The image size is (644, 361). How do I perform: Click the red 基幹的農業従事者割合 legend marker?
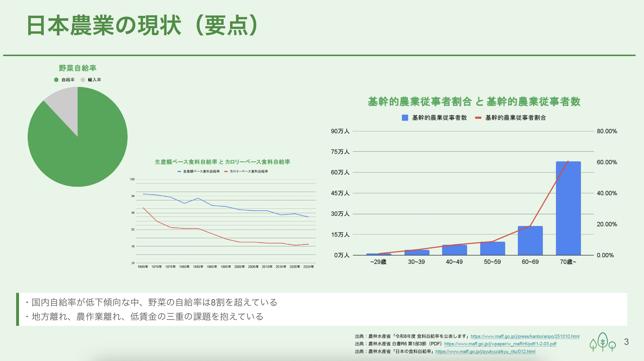coord(478,118)
